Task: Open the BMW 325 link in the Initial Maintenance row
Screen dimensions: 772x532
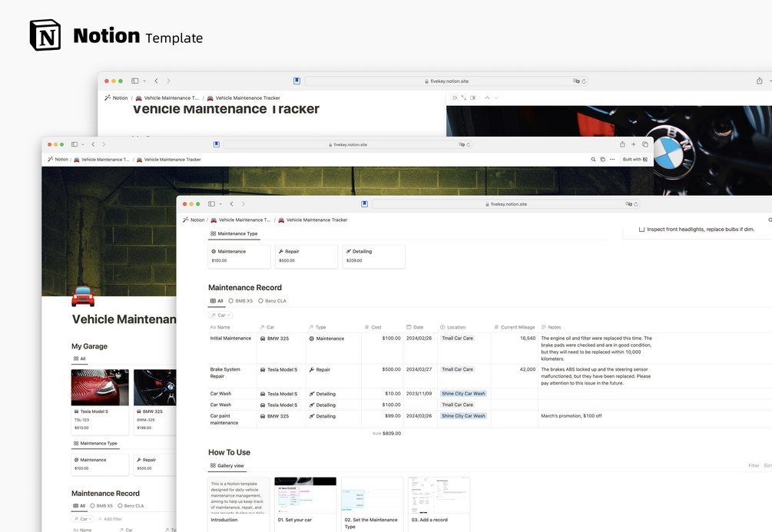Action: (x=275, y=339)
